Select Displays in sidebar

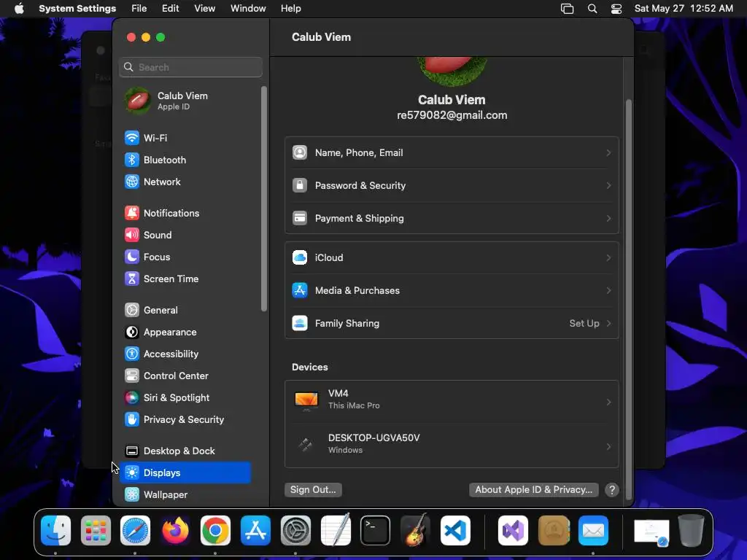(185, 472)
